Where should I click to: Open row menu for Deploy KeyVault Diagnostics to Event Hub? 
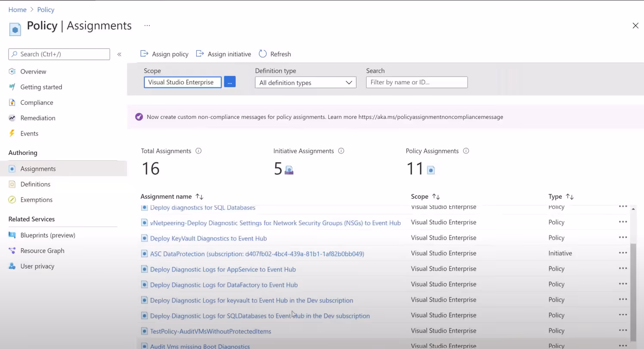click(623, 238)
